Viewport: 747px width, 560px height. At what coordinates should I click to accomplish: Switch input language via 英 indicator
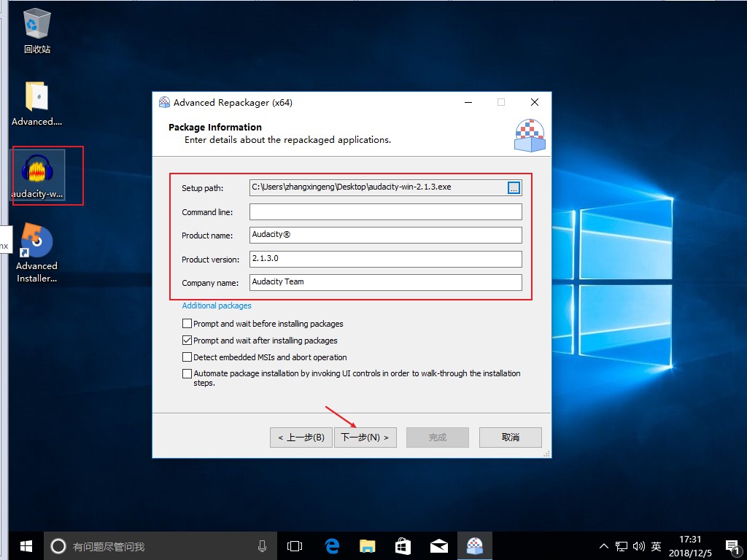pyautogui.click(x=657, y=546)
